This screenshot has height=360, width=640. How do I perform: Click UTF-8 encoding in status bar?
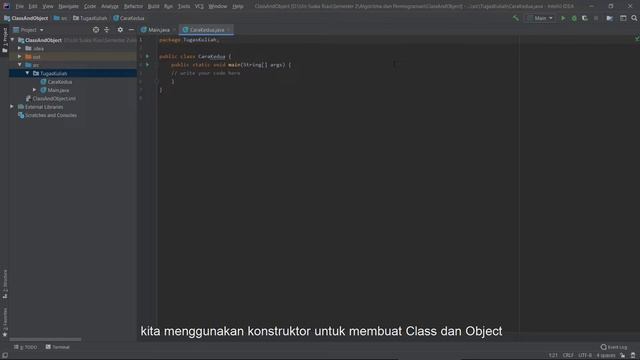click(x=585, y=356)
